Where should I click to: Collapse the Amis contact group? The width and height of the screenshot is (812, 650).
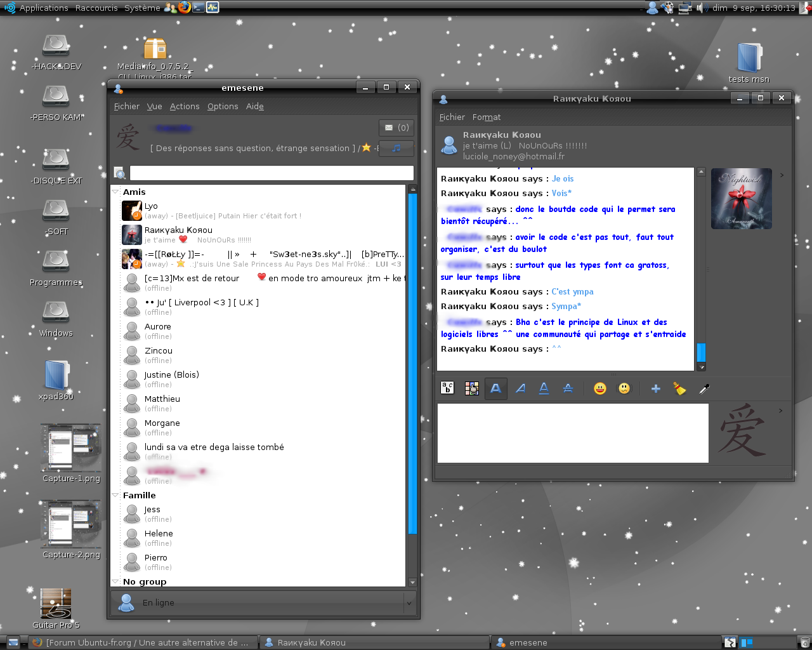(115, 192)
